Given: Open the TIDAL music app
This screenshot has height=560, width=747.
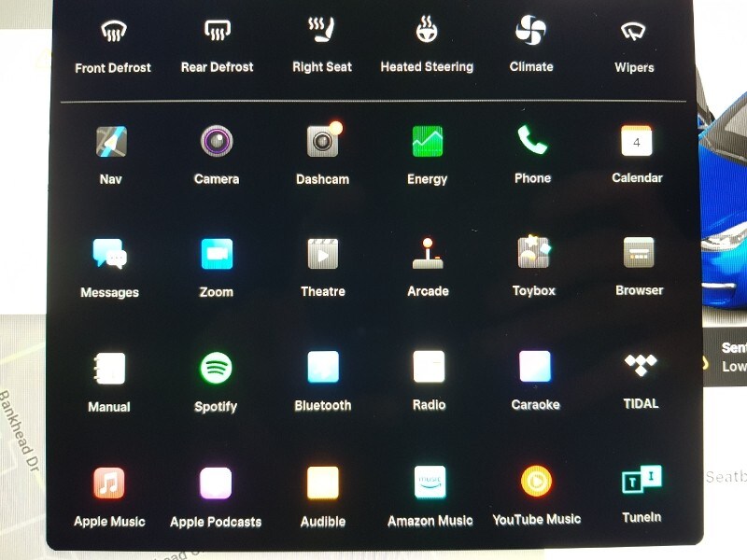Looking at the screenshot, I should click(641, 366).
